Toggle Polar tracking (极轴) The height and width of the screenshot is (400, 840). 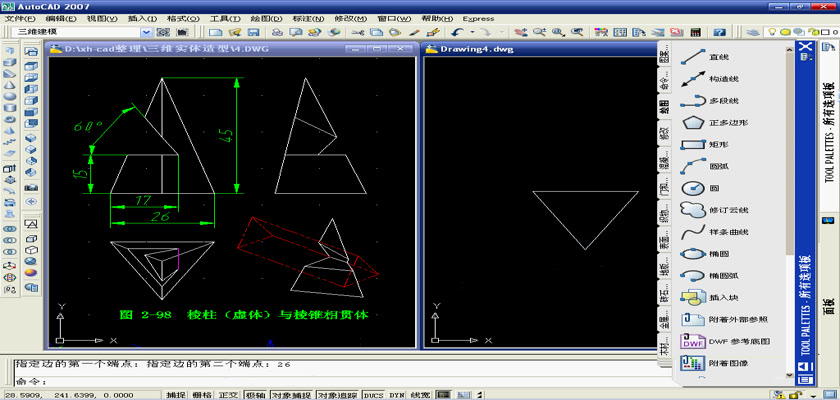pos(255,395)
